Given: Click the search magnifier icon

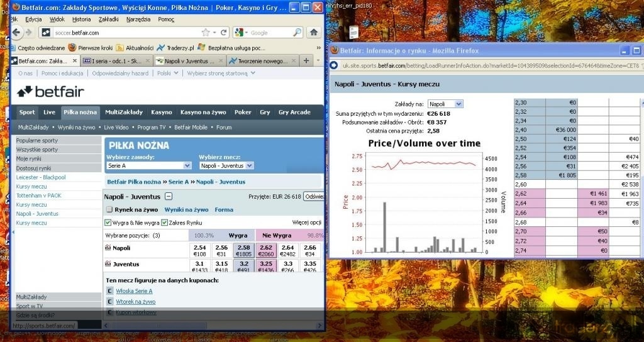Looking at the screenshot, I should [297, 33].
